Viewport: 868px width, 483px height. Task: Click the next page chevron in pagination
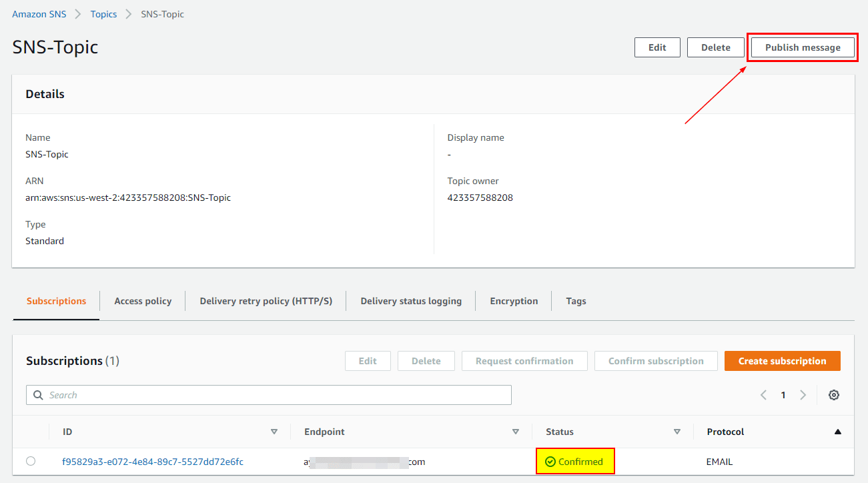pos(803,395)
